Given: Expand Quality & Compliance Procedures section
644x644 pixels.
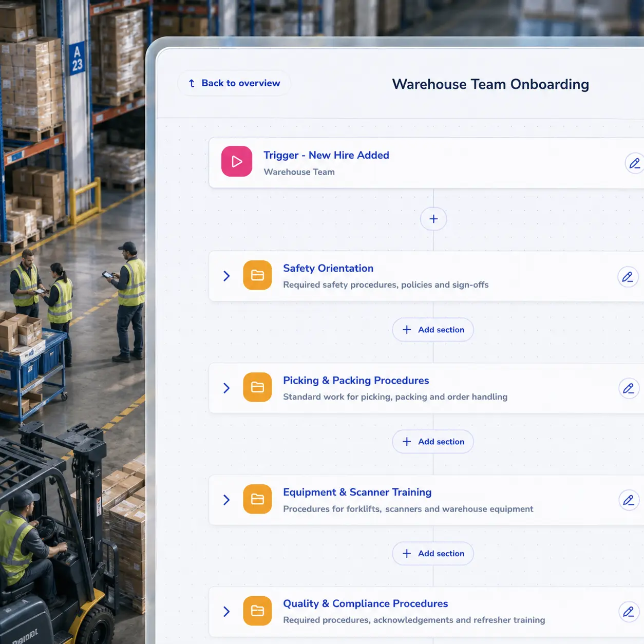Looking at the screenshot, I should (226, 611).
